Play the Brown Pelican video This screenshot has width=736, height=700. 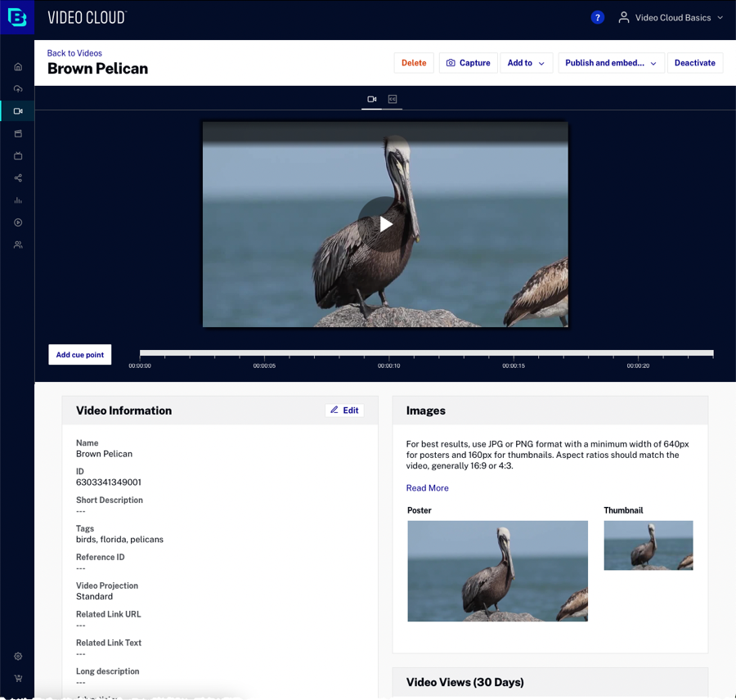[386, 224]
